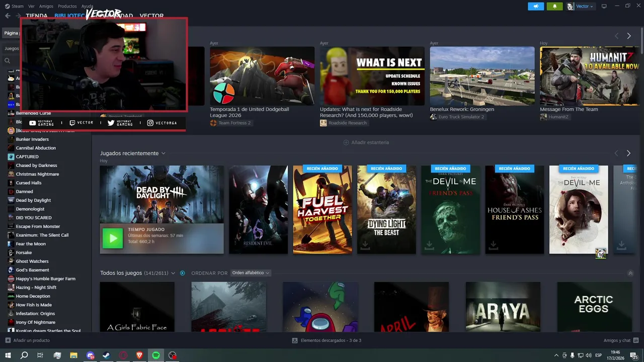Open the Windows Start menu
Viewport: 644px width, 362px height.
(8, 355)
